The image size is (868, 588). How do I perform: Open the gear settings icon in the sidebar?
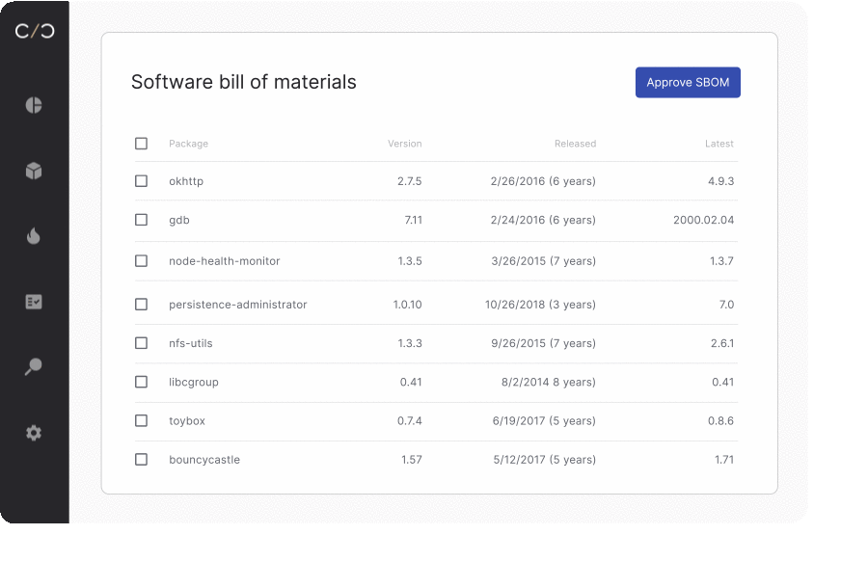coord(34,433)
